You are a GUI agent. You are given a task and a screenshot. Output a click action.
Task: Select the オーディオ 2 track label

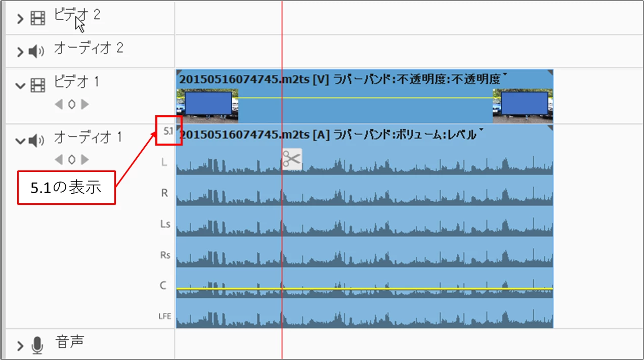coord(89,49)
